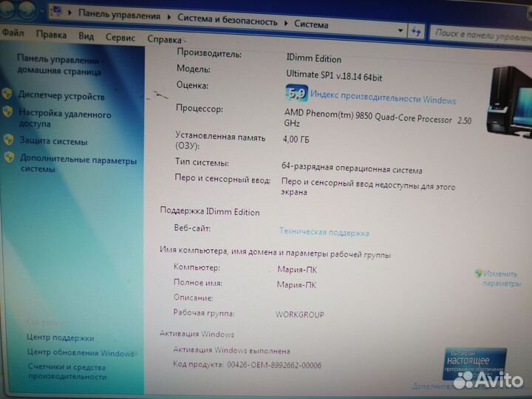Screen dimensions: 532x399
Task: Open the Сервис menu
Action: coord(120,37)
